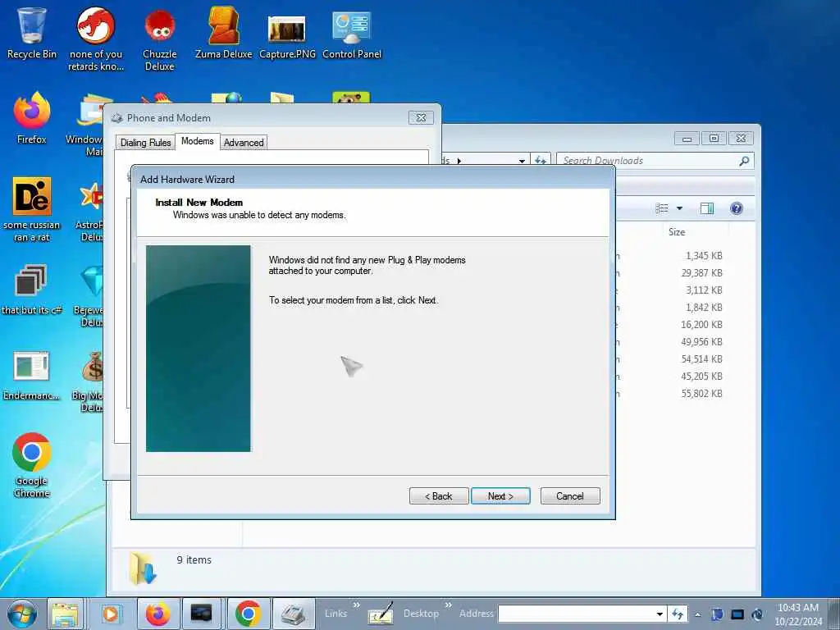This screenshot has height=630, width=840.
Task: Select the file sized 55,802 KB
Action: tap(701, 393)
